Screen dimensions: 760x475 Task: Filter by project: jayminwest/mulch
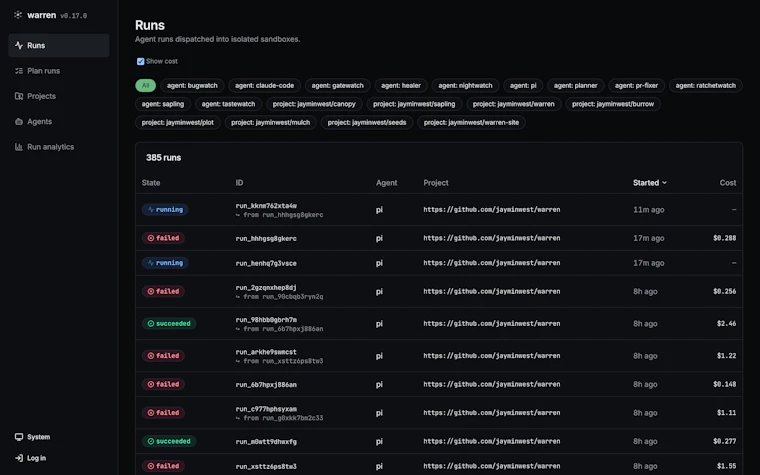(270, 122)
